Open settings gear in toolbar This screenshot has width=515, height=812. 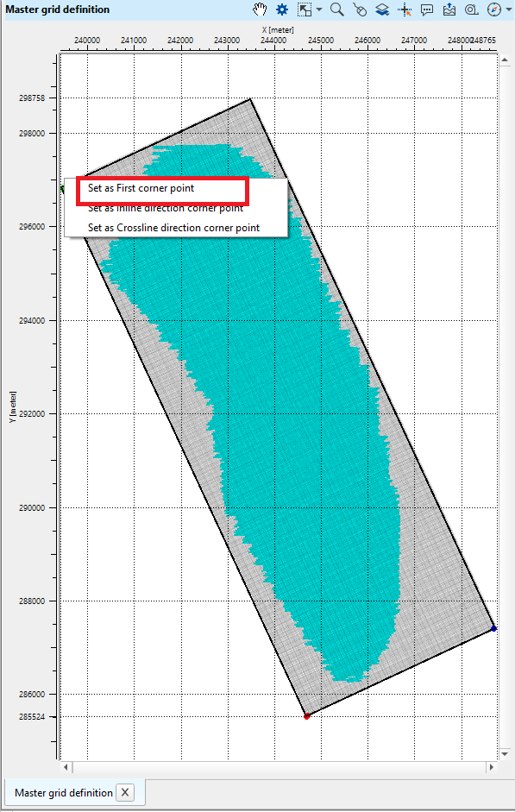[281, 9]
